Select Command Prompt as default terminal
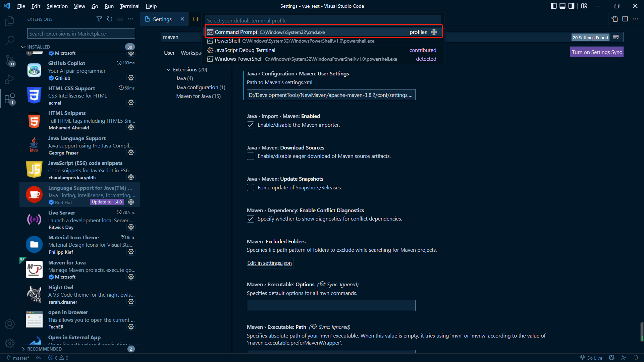644x362 pixels. tap(323, 32)
